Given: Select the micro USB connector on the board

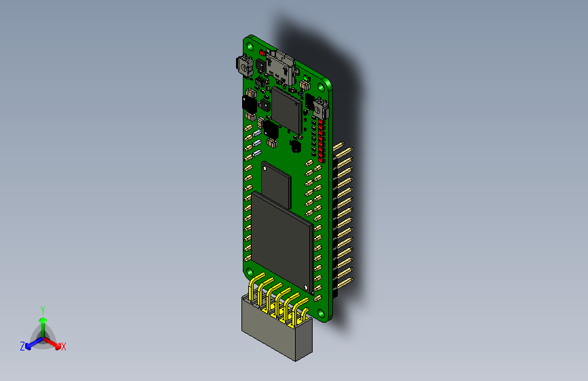Looking at the screenshot, I should [x=281, y=68].
